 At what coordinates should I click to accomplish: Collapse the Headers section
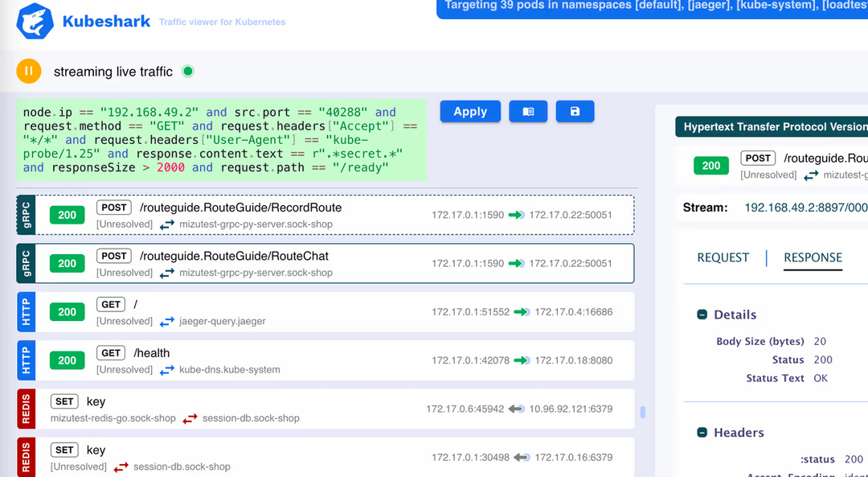[702, 433]
